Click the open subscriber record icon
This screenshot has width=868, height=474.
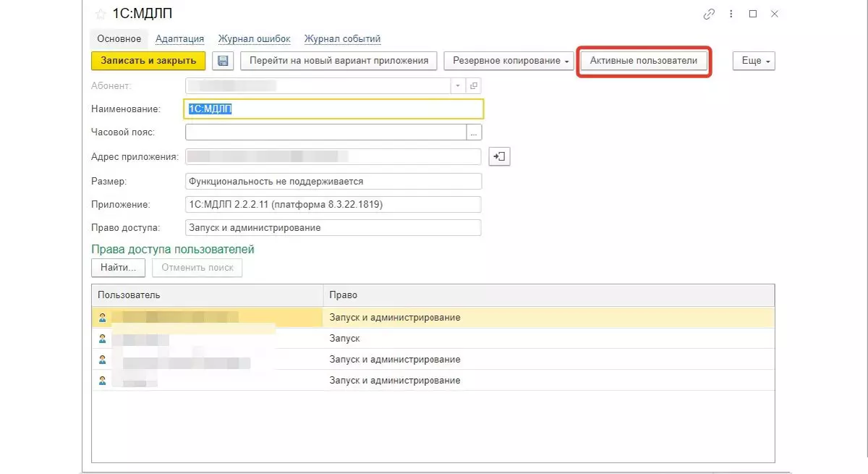[x=474, y=86]
